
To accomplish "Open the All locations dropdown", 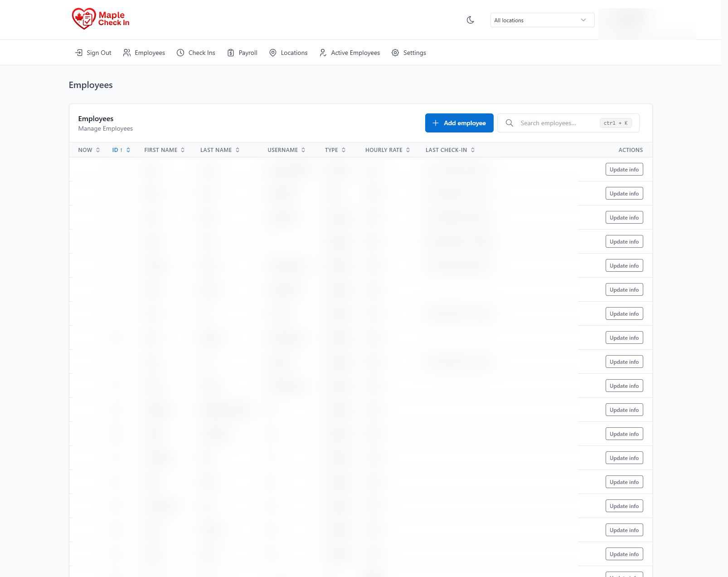I will [542, 20].
